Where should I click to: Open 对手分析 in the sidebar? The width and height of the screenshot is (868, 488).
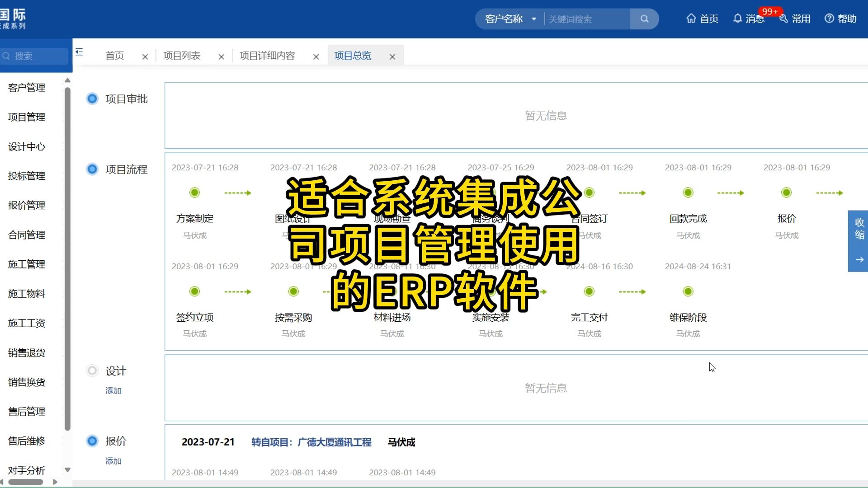coord(27,470)
